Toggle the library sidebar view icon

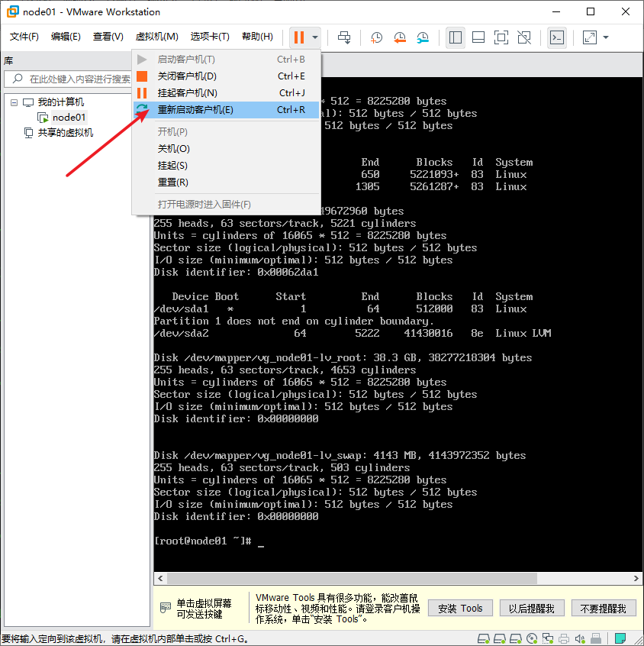pos(456,37)
